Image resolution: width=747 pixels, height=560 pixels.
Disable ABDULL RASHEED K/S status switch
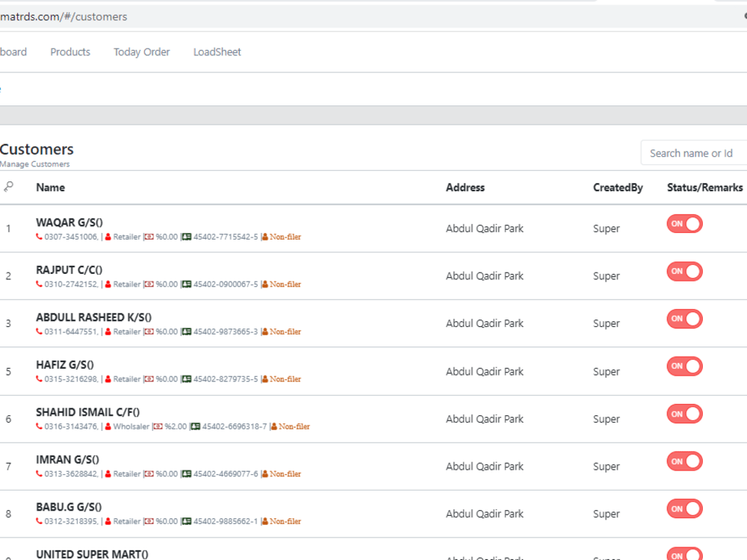click(x=684, y=319)
